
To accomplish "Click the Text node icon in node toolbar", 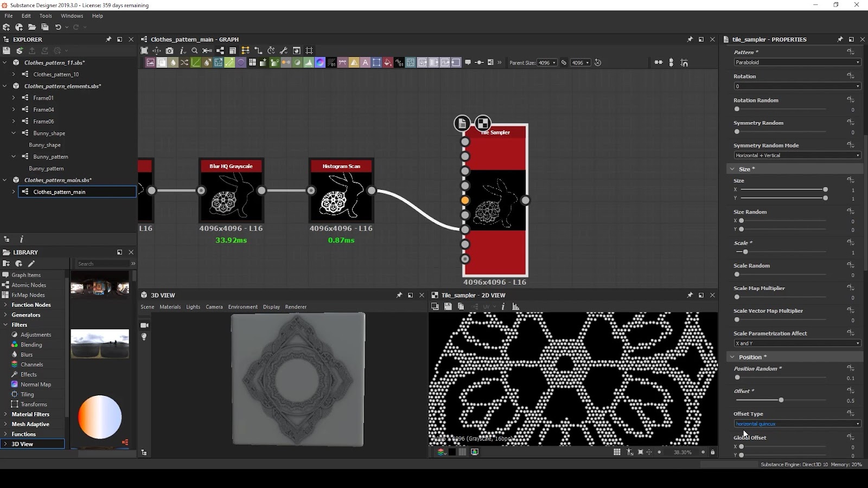I will [365, 63].
